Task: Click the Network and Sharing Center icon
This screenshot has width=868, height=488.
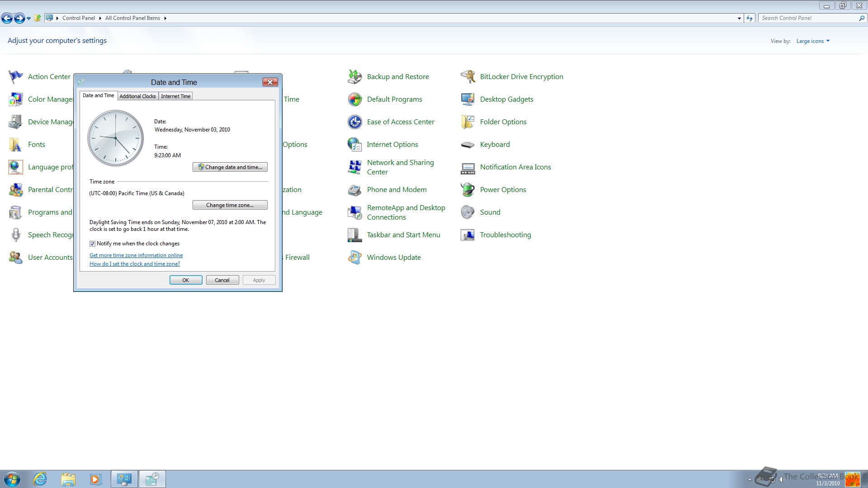Action: click(355, 167)
